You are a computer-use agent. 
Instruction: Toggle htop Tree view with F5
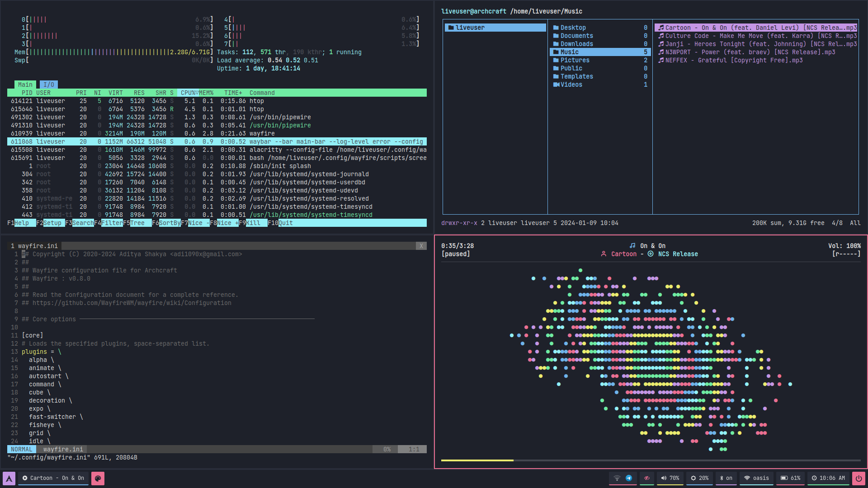coord(137,223)
